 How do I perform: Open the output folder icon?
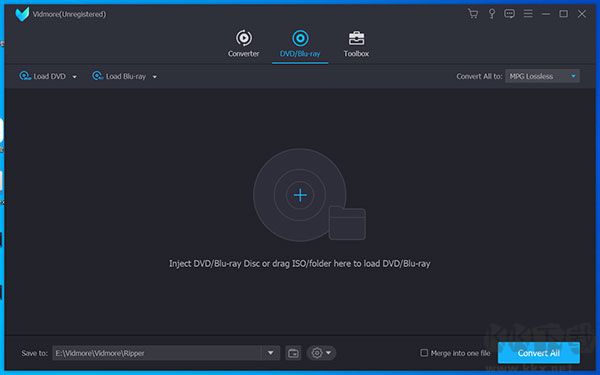[x=293, y=353]
